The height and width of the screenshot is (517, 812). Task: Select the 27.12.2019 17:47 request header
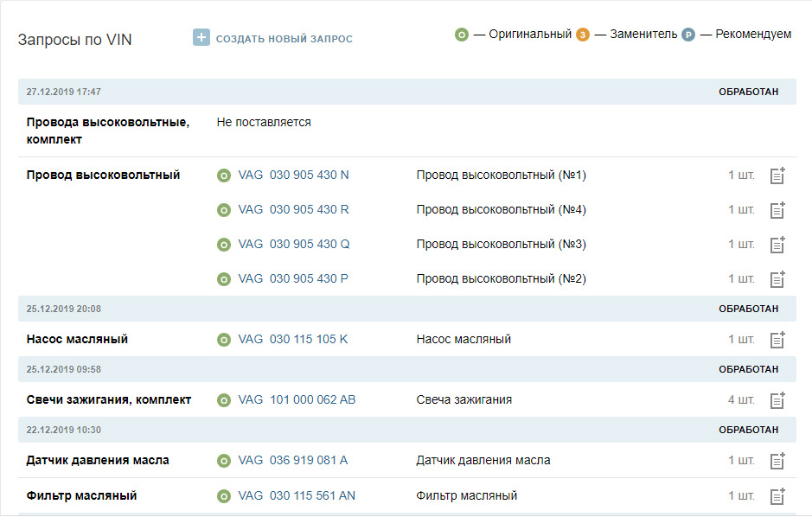click(64, 92)
